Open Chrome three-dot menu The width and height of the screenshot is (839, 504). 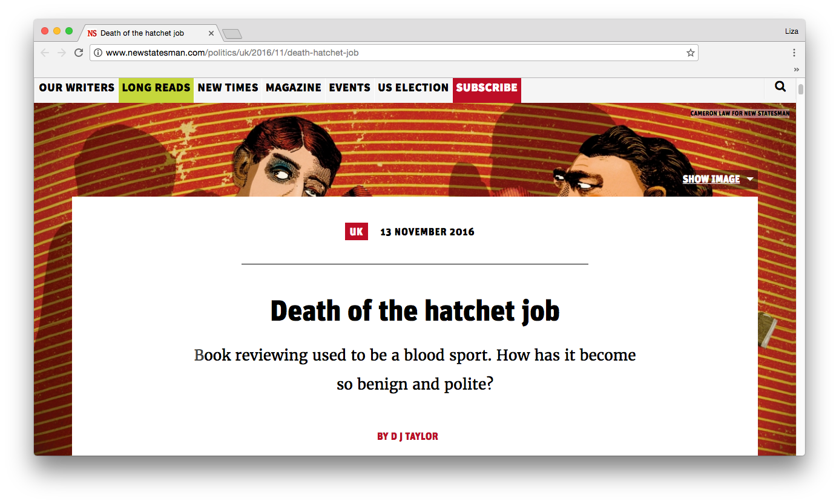point(794,53)
